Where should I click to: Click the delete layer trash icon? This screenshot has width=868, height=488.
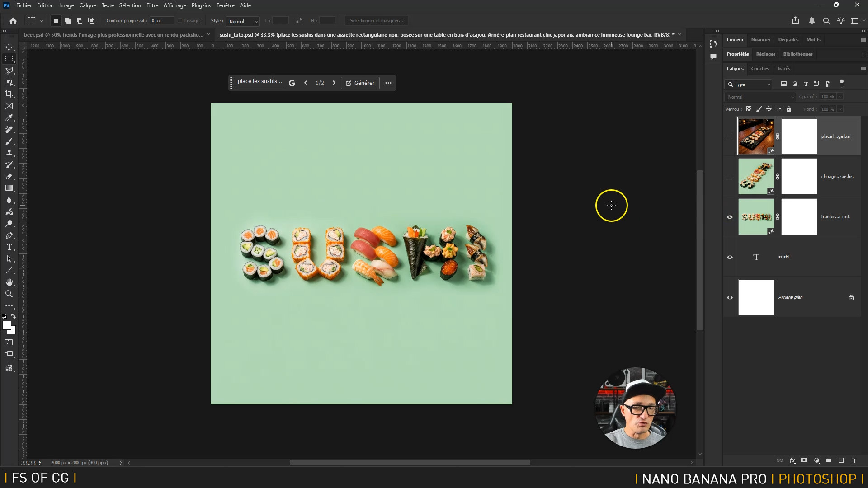point(853,460)
